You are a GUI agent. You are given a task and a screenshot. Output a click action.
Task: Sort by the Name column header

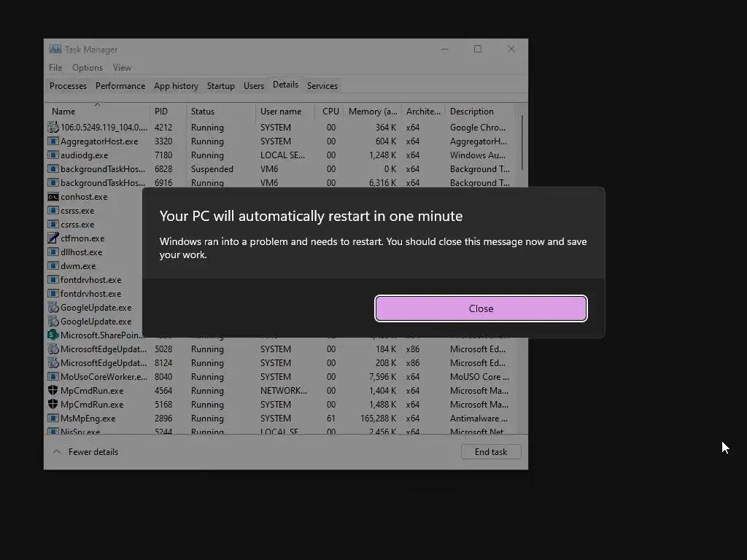pos(97,112)
